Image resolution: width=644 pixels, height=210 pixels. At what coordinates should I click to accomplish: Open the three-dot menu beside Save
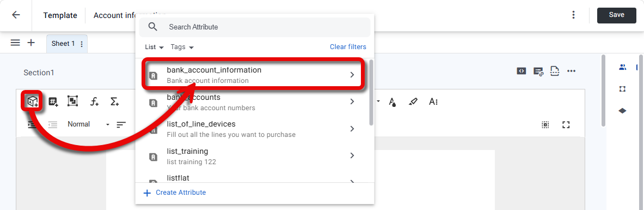[x=573, y=15]
